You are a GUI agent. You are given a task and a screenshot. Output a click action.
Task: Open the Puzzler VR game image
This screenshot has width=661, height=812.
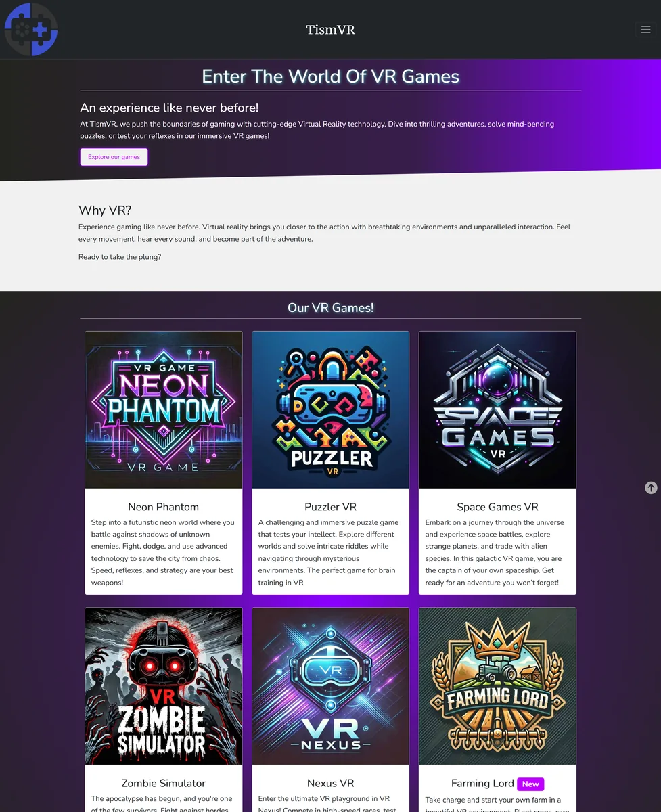(x=331, y=410)
